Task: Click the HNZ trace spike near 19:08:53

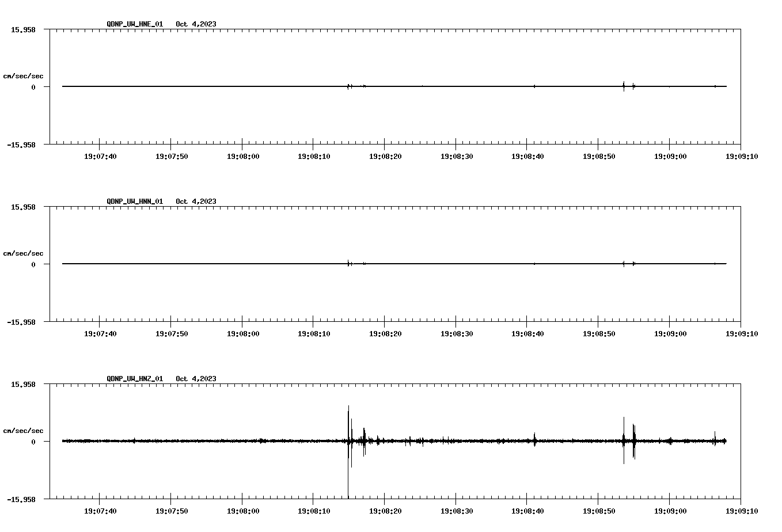Action: pos(624,440)
